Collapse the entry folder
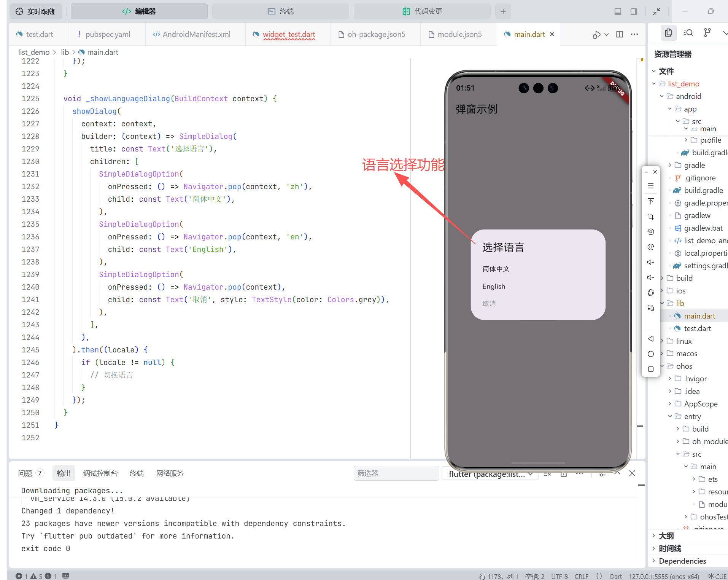This screenshot has height=580, width=728. pyautogui.click(x=670, y=416)
